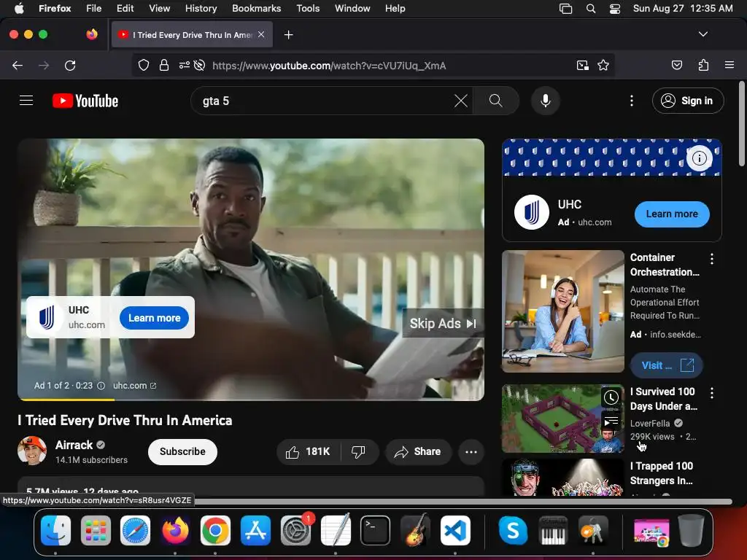Run search with the magnifier button
Screen dimensions: 747x560
(x=495, y=101)
